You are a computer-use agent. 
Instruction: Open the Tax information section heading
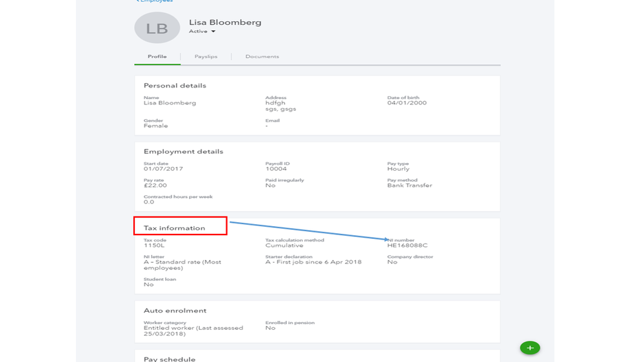(x=174, y=228)
